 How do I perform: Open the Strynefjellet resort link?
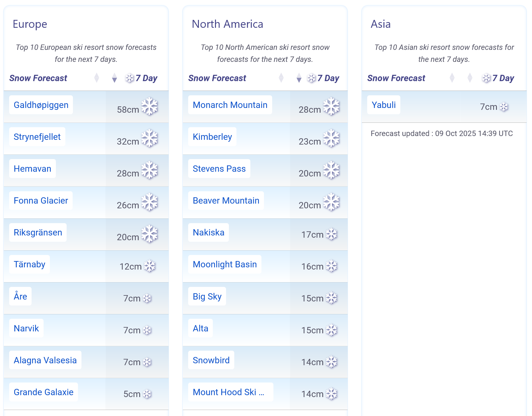click(x=37, y=137)
